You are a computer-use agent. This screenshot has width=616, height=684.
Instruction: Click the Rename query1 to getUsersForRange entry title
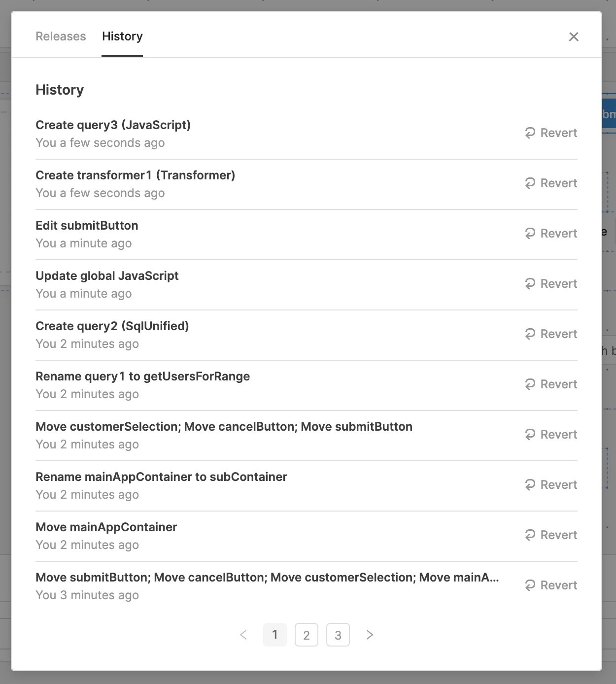tap(142, 376)
